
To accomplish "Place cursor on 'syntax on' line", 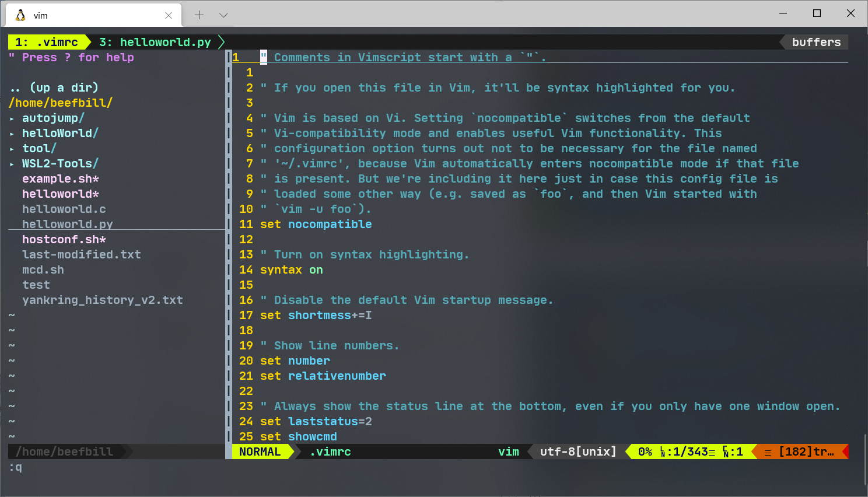I will coord(291,269).
